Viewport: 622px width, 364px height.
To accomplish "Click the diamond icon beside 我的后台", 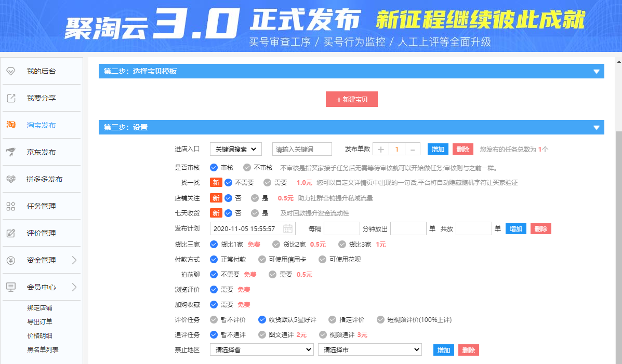I will click(x=11, y=71).
